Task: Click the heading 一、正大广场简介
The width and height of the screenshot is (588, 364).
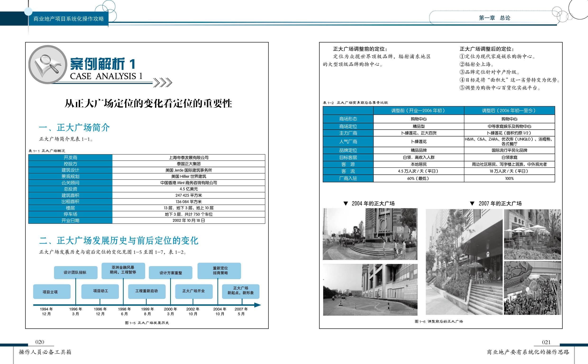Action: 74,127
